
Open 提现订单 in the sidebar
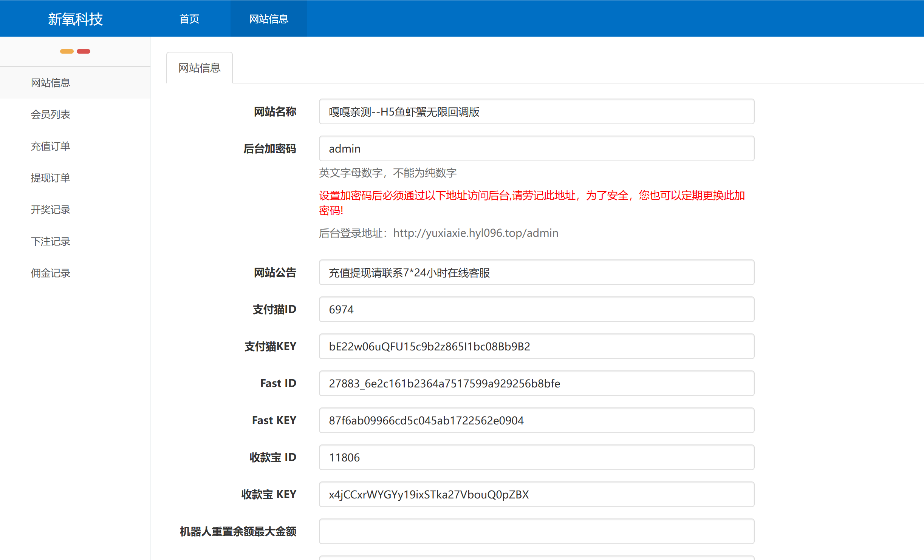pos(51,178)
